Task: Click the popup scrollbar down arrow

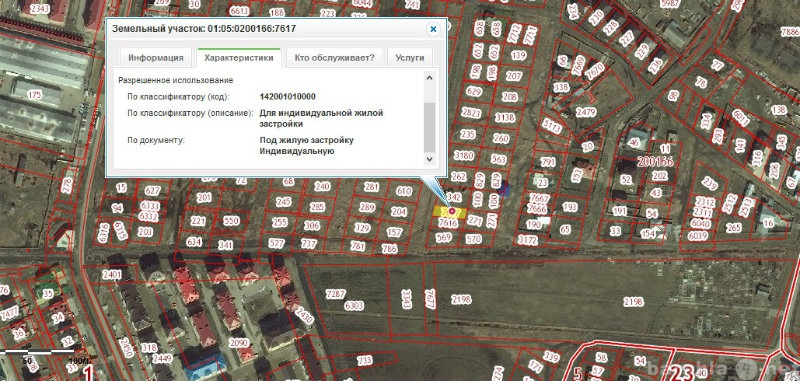Action: [429, 159]
